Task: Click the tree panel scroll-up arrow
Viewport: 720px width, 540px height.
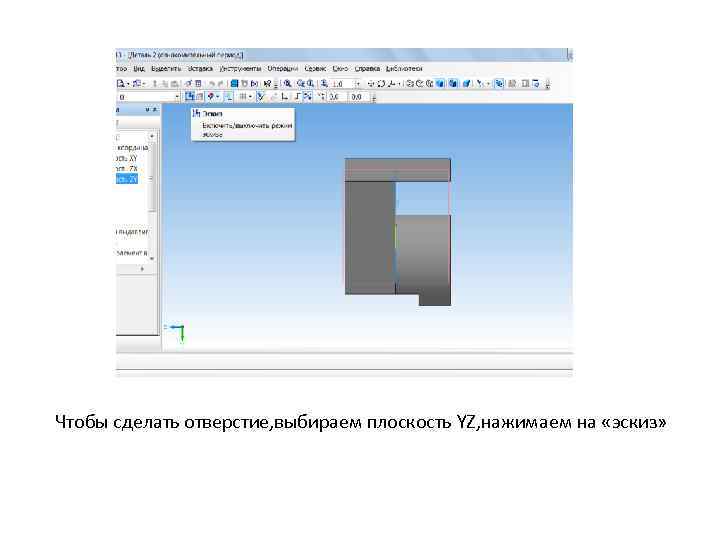Action: (x=152, y=137)
